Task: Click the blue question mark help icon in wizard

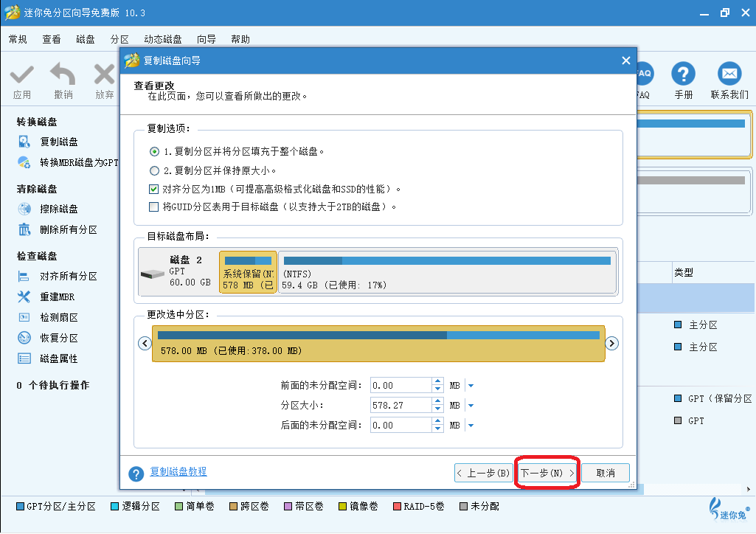Action: click(136, 474)
